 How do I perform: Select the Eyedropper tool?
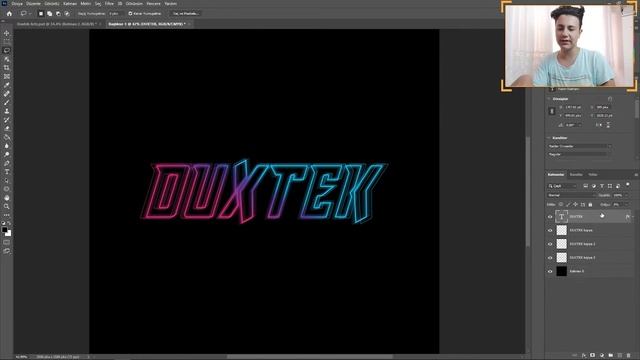click(x=7, y=85)
